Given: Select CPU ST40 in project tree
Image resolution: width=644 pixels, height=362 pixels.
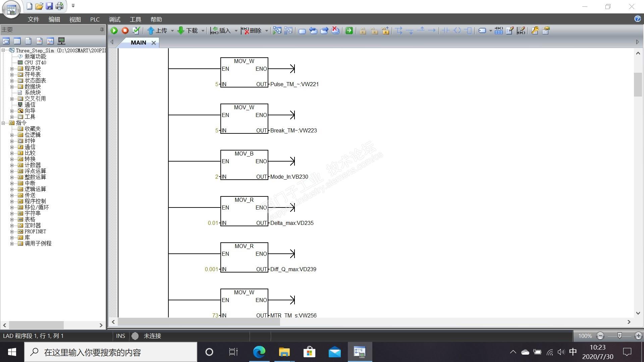Looking at the screenshot, I should (x=35, y=62).
